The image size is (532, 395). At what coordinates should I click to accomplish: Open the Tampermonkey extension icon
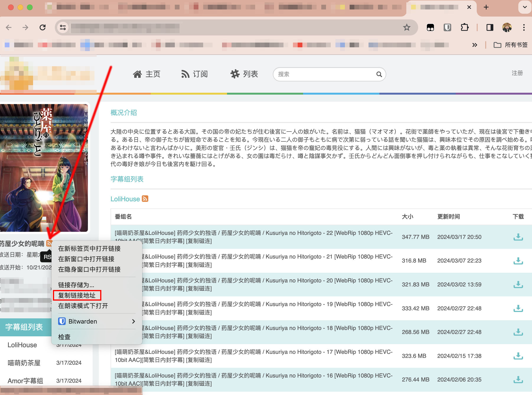[430, 27]
